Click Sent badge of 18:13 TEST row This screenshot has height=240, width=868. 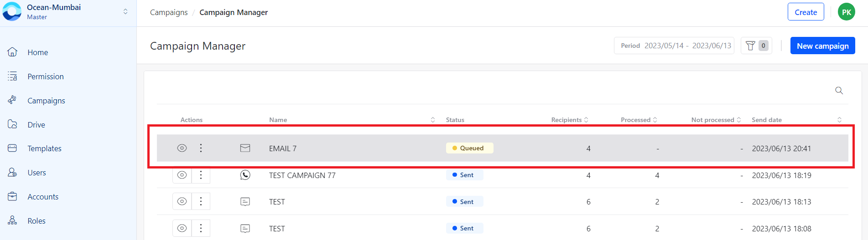(464, 202)
